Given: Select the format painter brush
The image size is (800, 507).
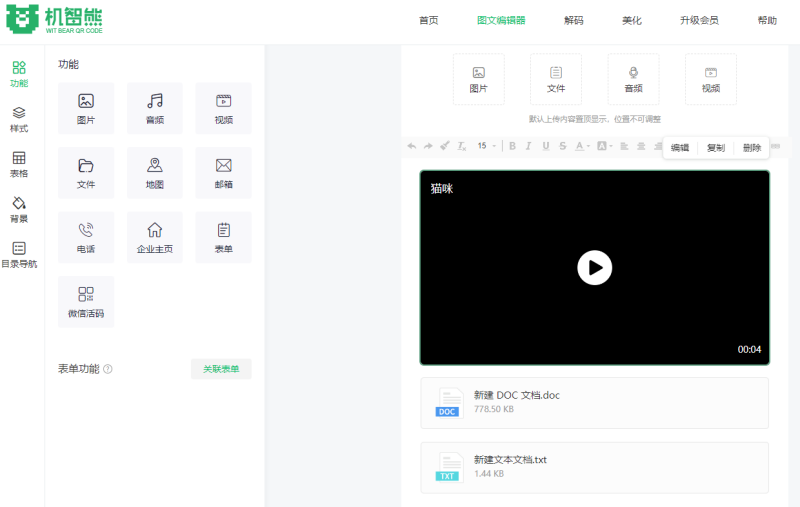Looking at the screenshot, I should tap(445, 146).
